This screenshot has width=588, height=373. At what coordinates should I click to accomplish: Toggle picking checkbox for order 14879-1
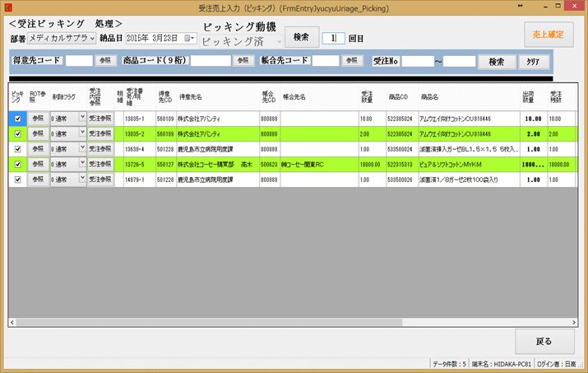pos(17,179)
